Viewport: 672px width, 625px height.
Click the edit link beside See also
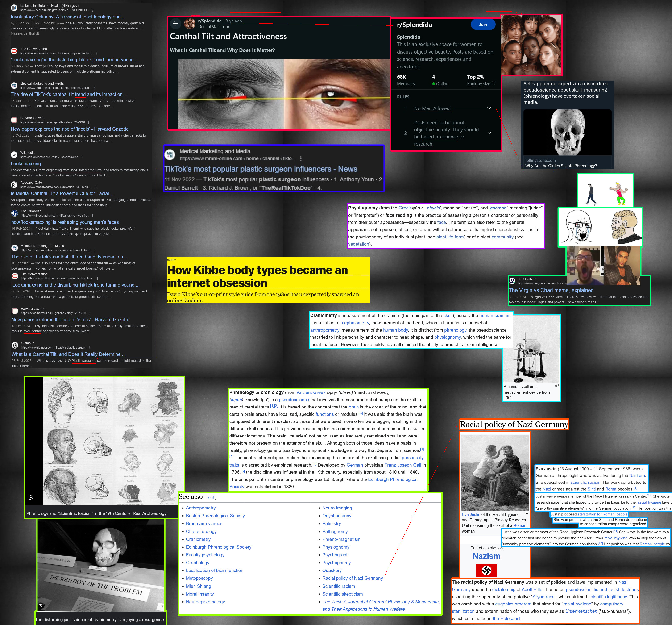211,497
